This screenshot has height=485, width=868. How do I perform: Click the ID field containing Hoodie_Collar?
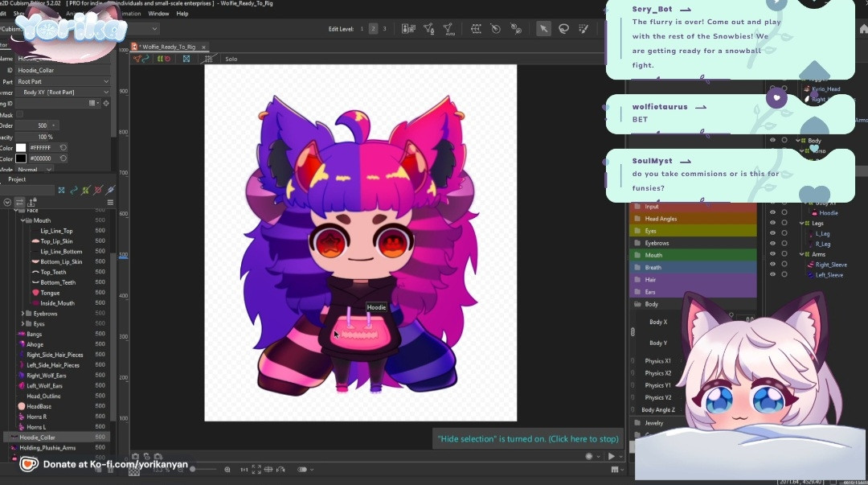click(x=63, y=71)
